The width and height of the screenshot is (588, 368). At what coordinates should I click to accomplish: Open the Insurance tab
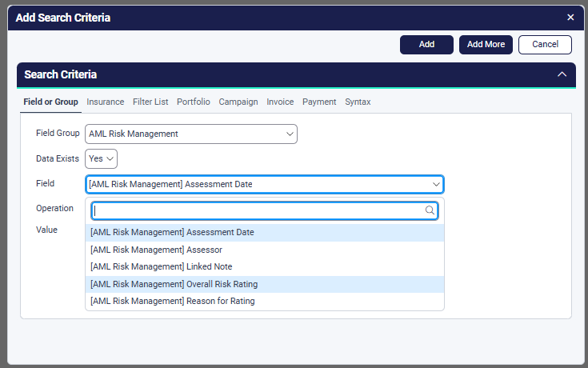106,102
